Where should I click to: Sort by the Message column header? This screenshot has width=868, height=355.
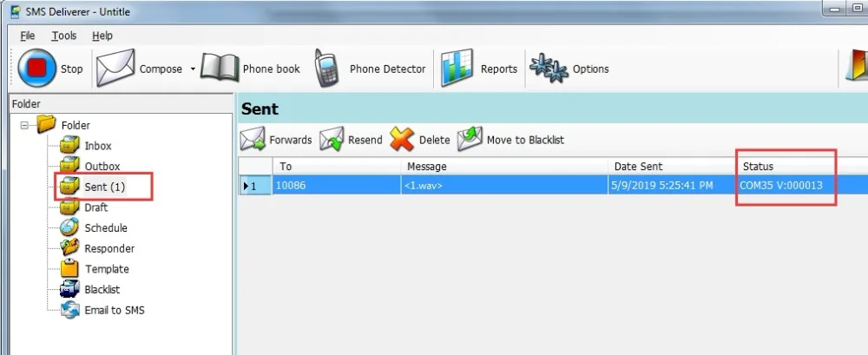click(505, 166)
